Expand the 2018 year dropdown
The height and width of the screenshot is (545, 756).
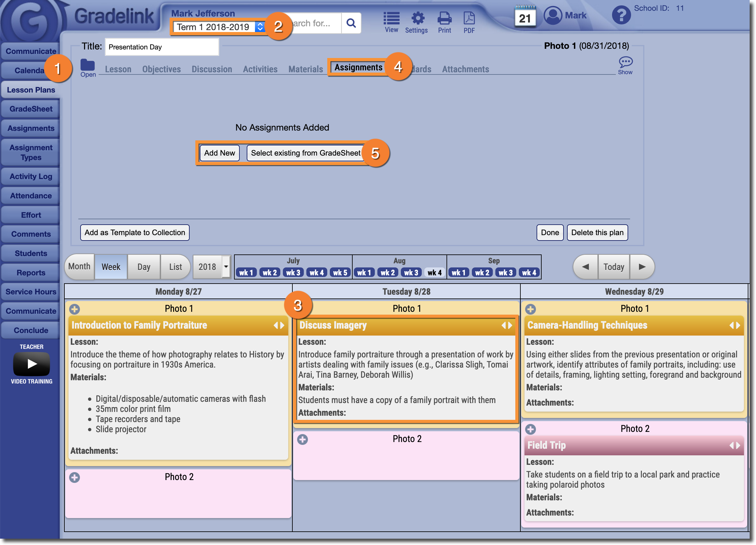(x=226, y=266)
